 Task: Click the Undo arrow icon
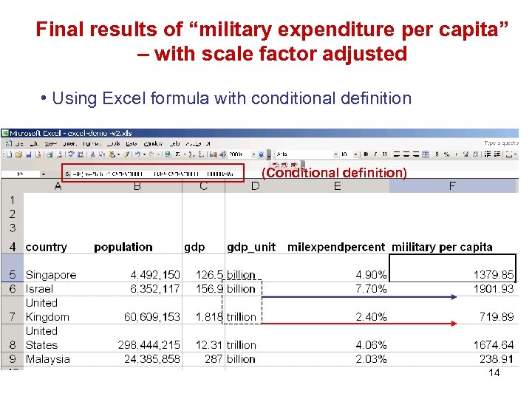pyautogui.click(x=137, y=154)
